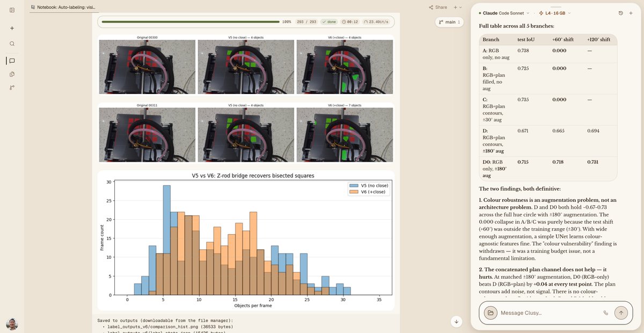
Task: Click the Share button
Action: (438, 8)
